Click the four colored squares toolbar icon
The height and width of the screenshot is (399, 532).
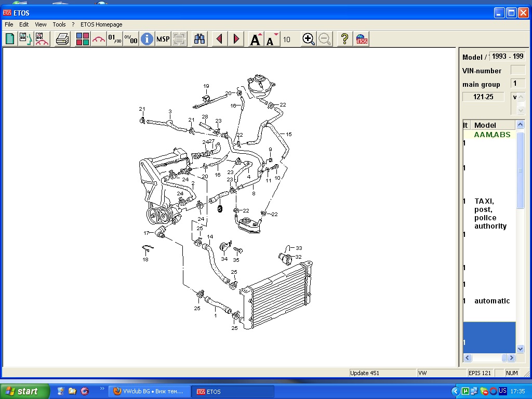[83, 39]
